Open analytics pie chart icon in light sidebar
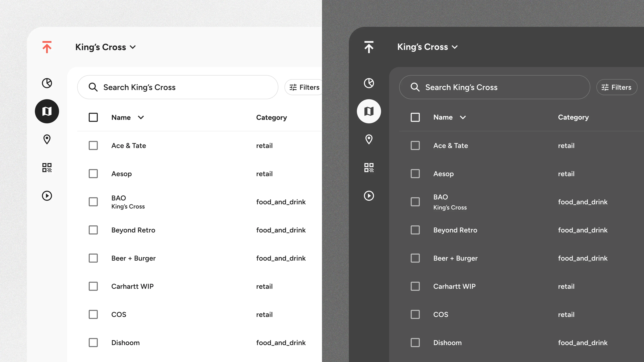The image size is (644, 362). pyautogui.click(x=47, y=83)
